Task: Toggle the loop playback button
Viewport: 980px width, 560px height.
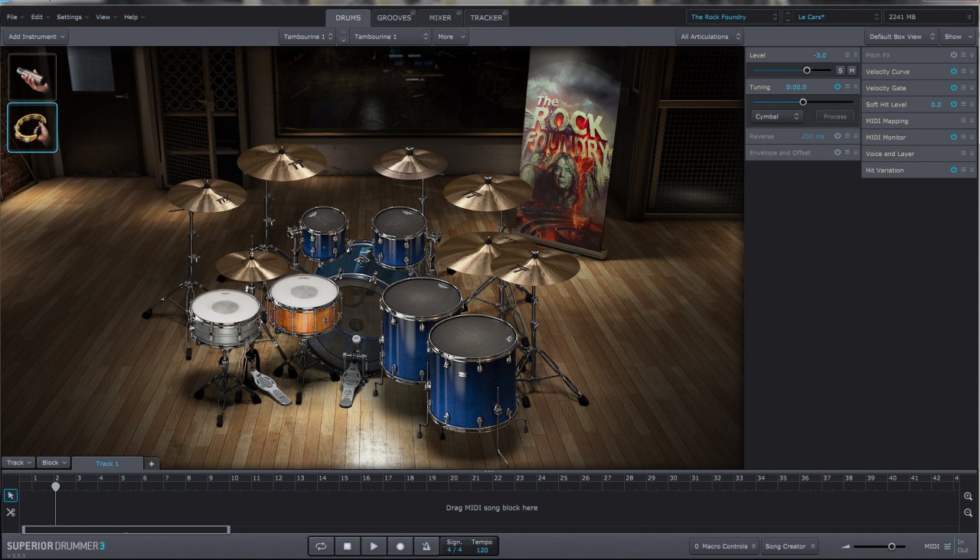Action: pos(321,546)
